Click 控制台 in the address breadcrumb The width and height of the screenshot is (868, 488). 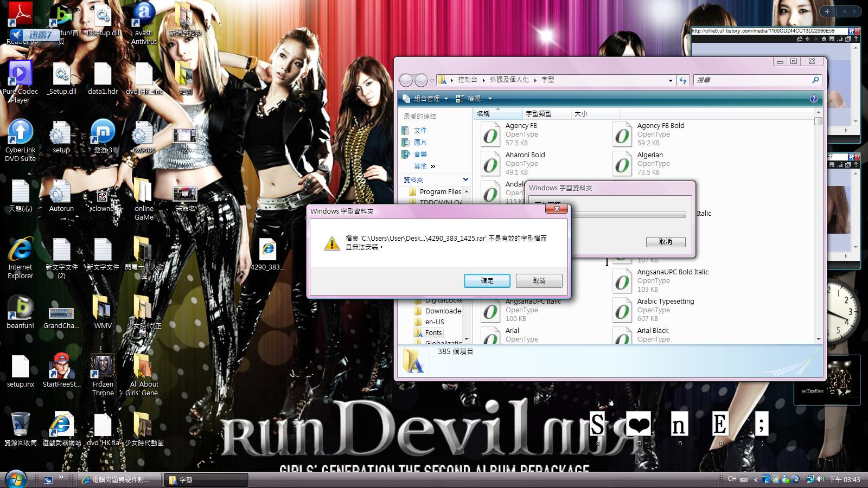[x=467, y=80]
